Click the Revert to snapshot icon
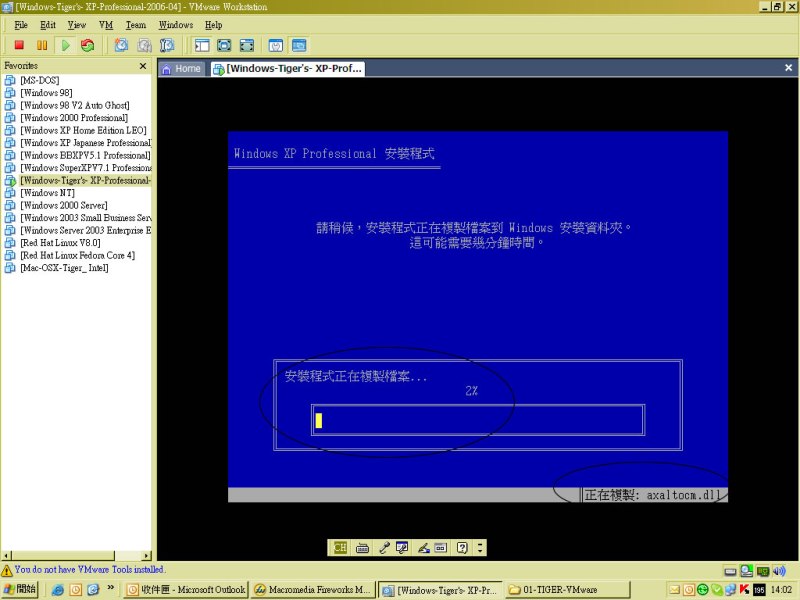Image resolution: width=800 pixels, height=600 pixels. coord(144,45)
